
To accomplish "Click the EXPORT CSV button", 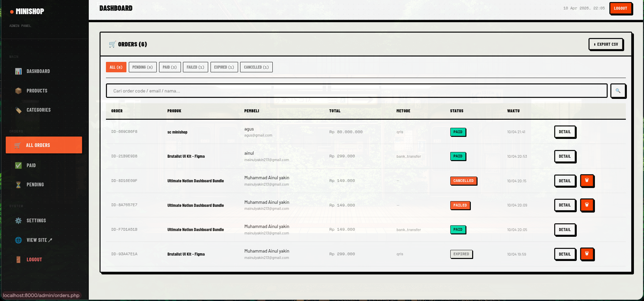I will 606,44.
